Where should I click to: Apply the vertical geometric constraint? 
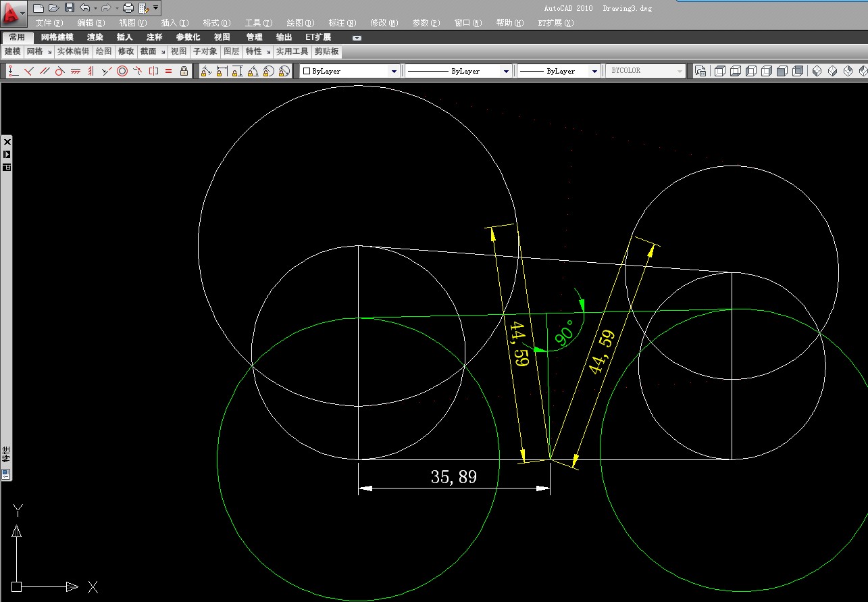click(x=91, y=71)
